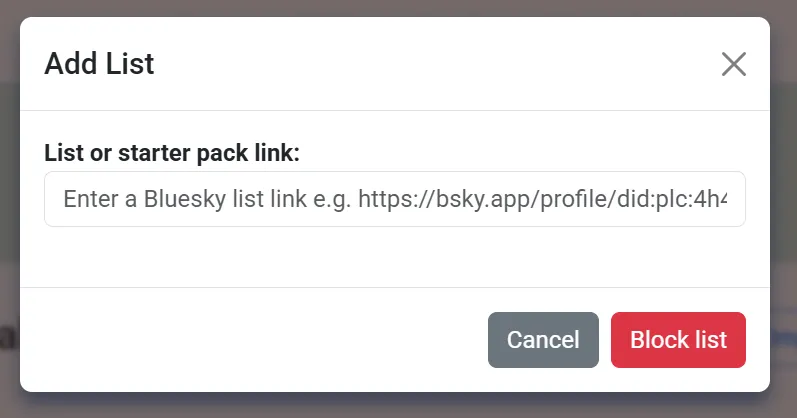Screen dimensions: 797x418
Task: Click the red Block list button
Action: pyautogui.click(x=678, y=340)
